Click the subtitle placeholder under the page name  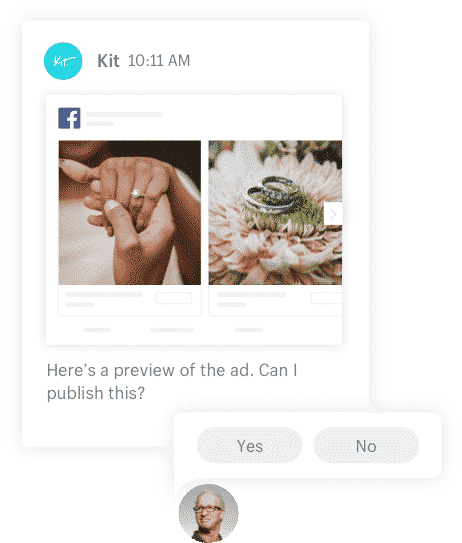click(x=100, y=124)
